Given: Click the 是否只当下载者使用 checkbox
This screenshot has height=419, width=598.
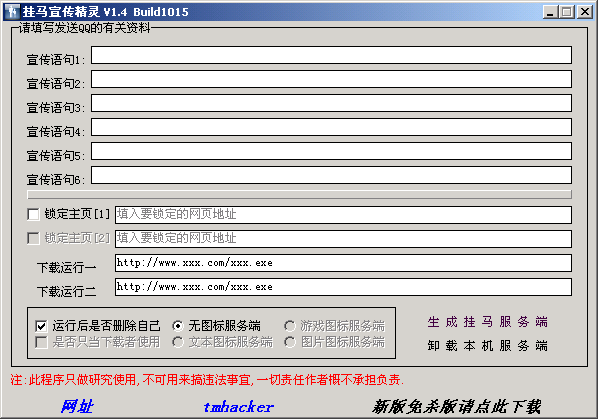Looking at the screenshot, I should point(41,342).
